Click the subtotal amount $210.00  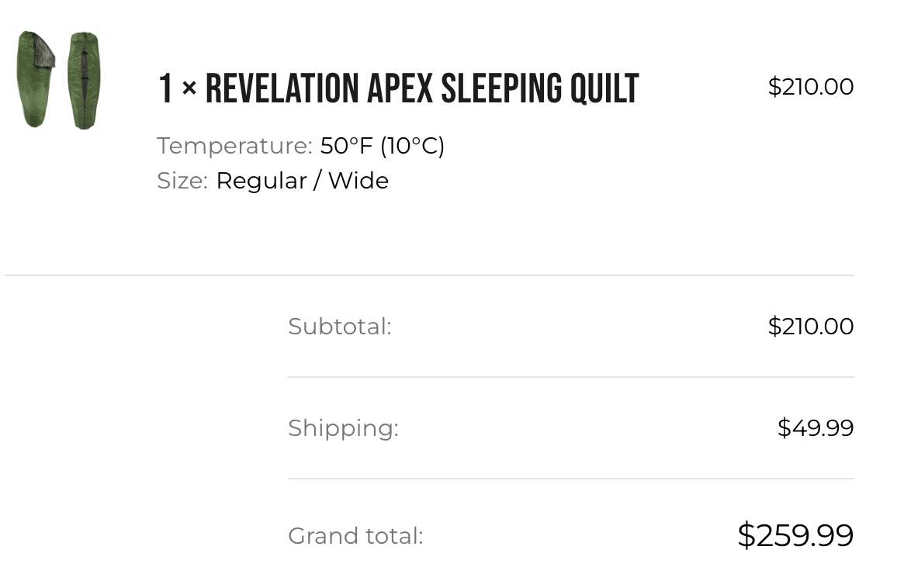tap(810, 327)
